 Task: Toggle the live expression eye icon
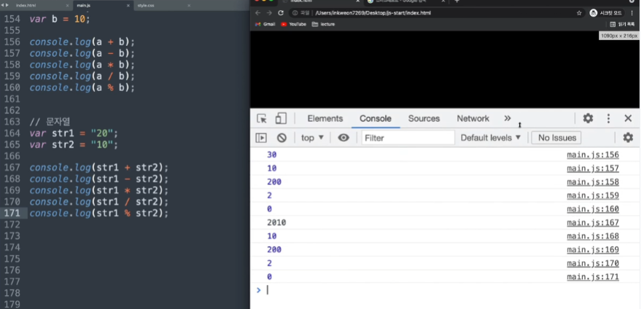[344, 138]
